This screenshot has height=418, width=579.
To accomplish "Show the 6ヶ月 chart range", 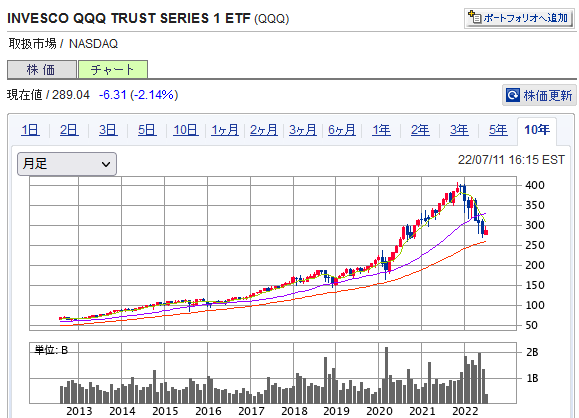I will 342,130.
